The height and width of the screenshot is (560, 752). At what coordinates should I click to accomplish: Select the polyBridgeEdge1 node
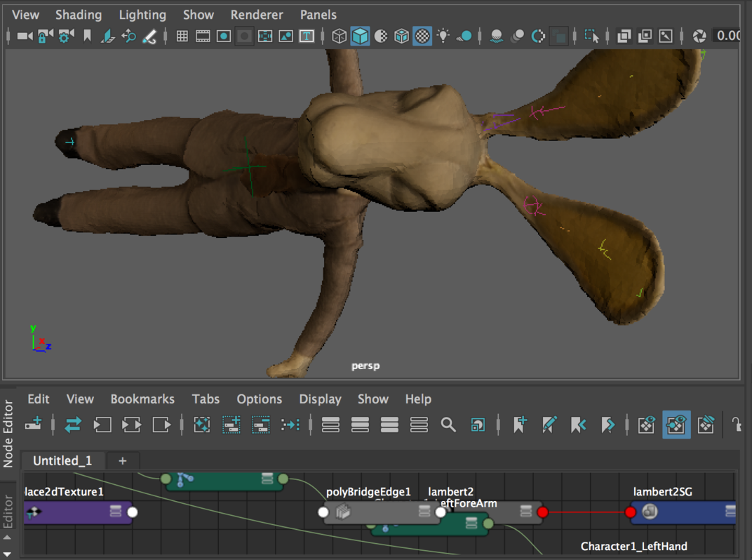point(379,512)
